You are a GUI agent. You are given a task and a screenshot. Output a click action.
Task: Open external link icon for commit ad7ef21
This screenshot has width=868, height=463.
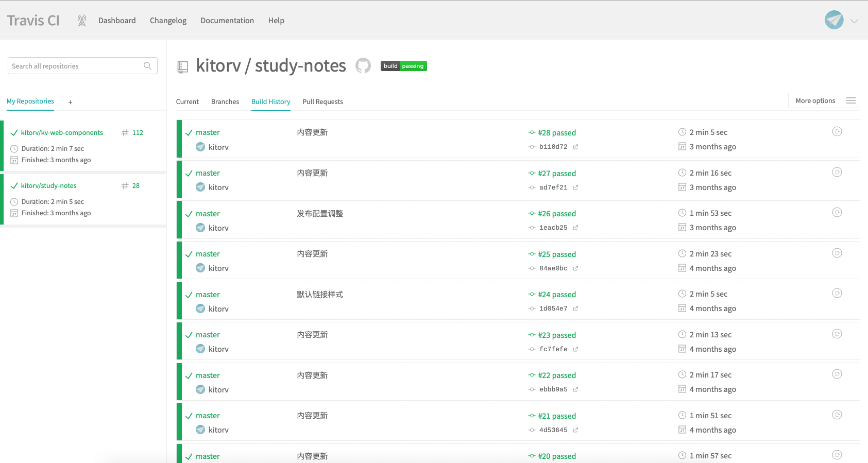575,187
